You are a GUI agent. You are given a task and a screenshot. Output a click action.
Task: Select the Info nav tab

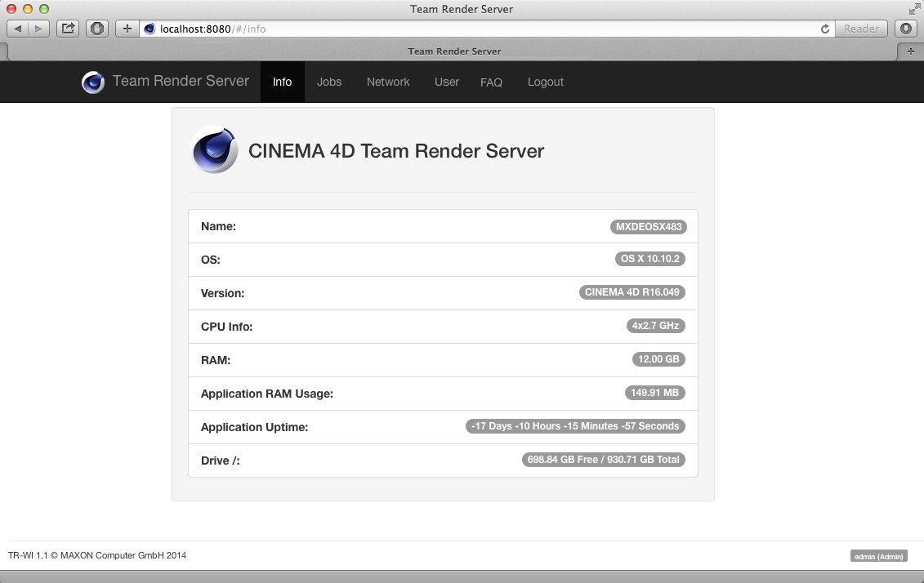pos(283,82)
